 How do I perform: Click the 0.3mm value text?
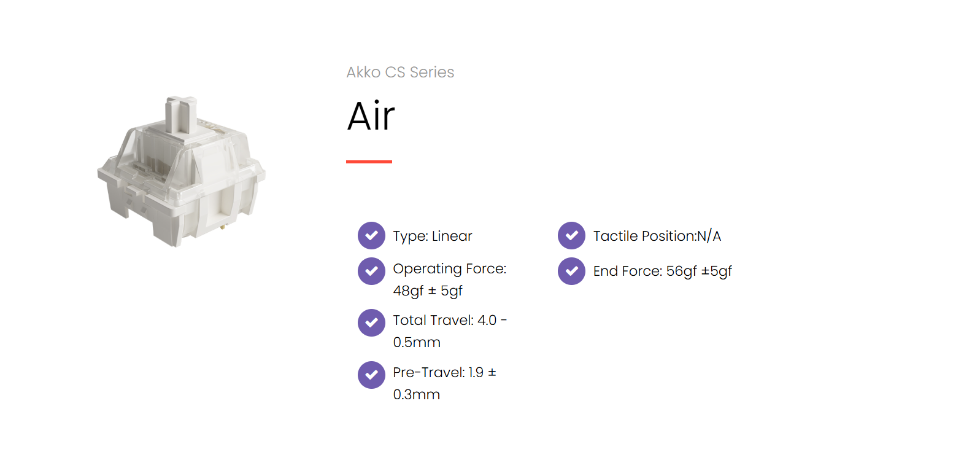point(417,395)
